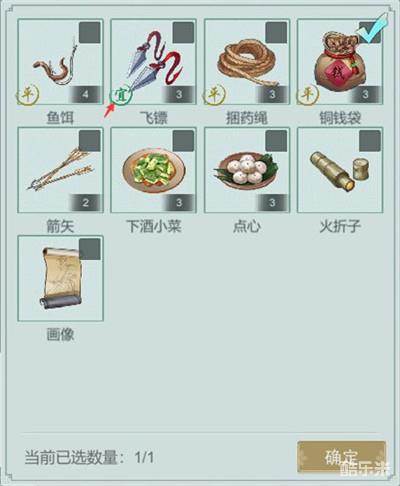Uncheck the checked box on 铜钱袋

click(x=370, y=32)
